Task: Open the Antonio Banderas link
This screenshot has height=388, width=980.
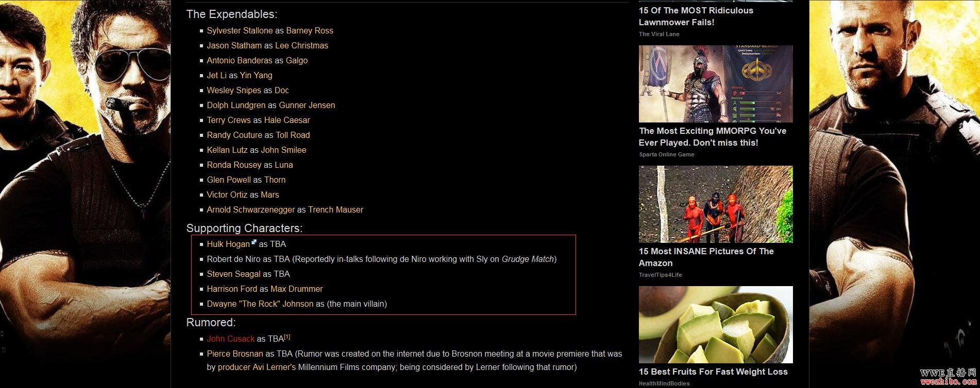Action: coord(239,60)
